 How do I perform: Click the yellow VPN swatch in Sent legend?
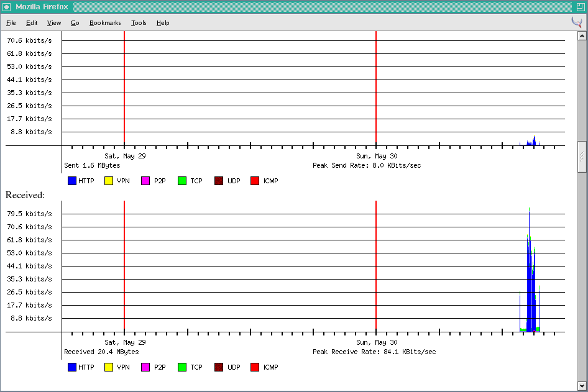pos(109,181)
